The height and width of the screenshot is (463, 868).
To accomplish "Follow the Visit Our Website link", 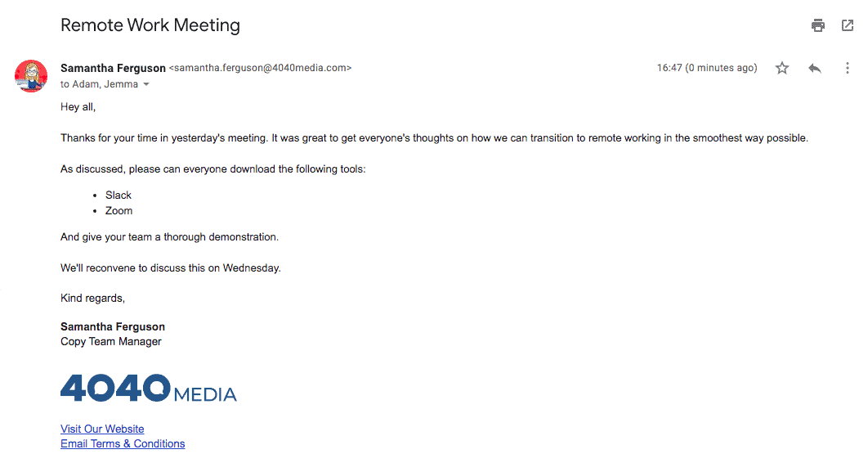I will pos(102,429).
